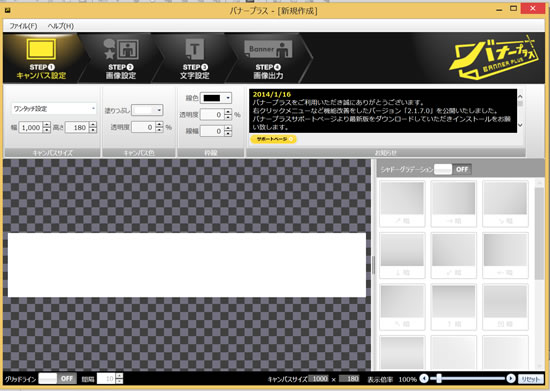Click the reset zoom button
550x391 pixels.
pos(531,379)
